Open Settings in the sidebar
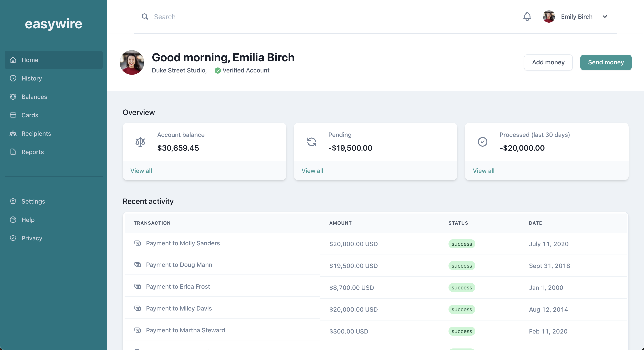Viewport: 644px width, 350px height. click(x=33, y=201)
